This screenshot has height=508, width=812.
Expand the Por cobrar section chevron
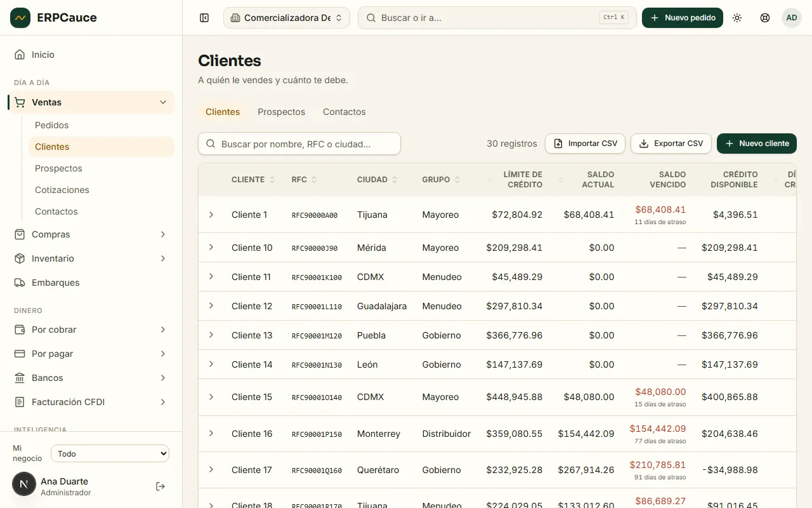[163, 330]
